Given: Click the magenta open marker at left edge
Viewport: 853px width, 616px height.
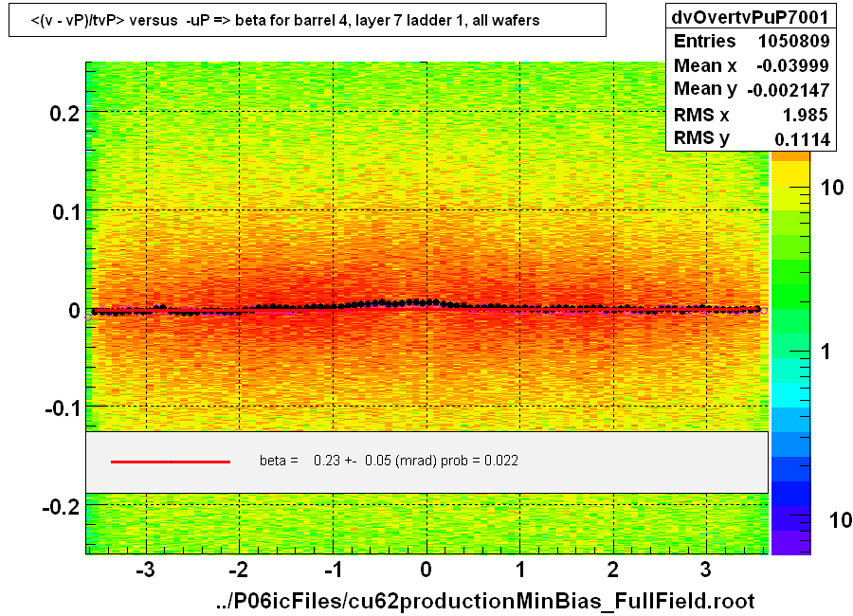Looking at the screenshot, I should [89, 317].
